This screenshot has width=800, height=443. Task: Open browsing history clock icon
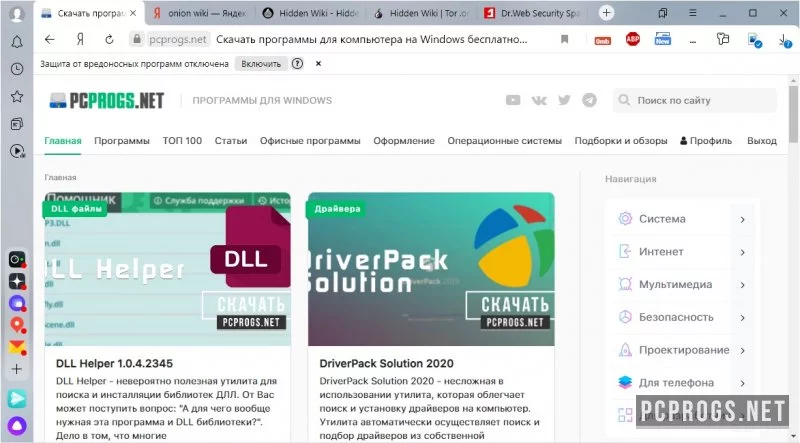pos(17,69)
